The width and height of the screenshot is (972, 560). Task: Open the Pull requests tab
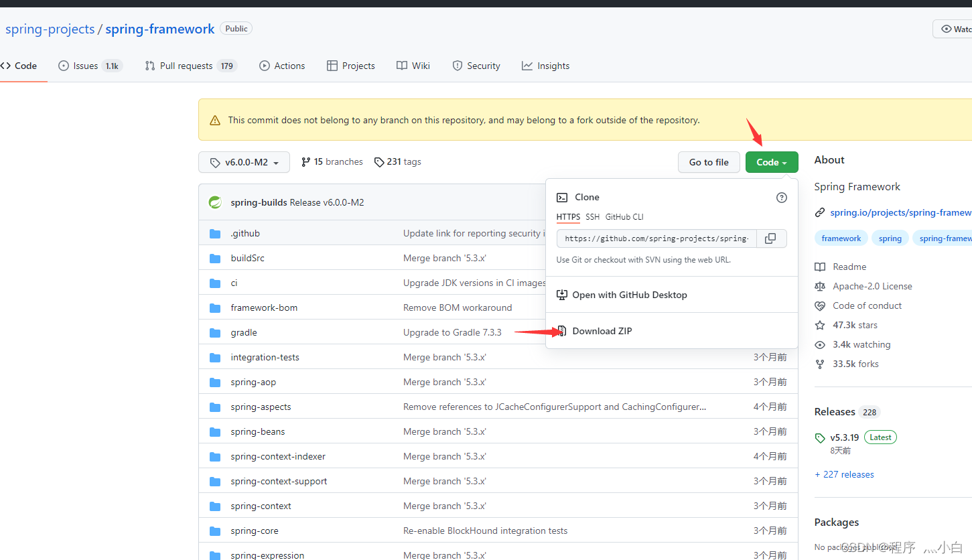point(191,66)
